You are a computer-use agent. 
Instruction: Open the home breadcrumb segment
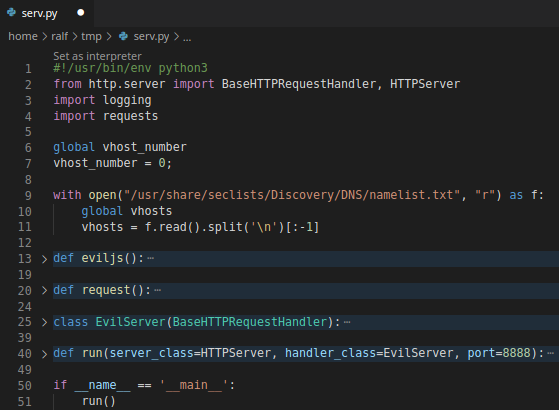23,36
